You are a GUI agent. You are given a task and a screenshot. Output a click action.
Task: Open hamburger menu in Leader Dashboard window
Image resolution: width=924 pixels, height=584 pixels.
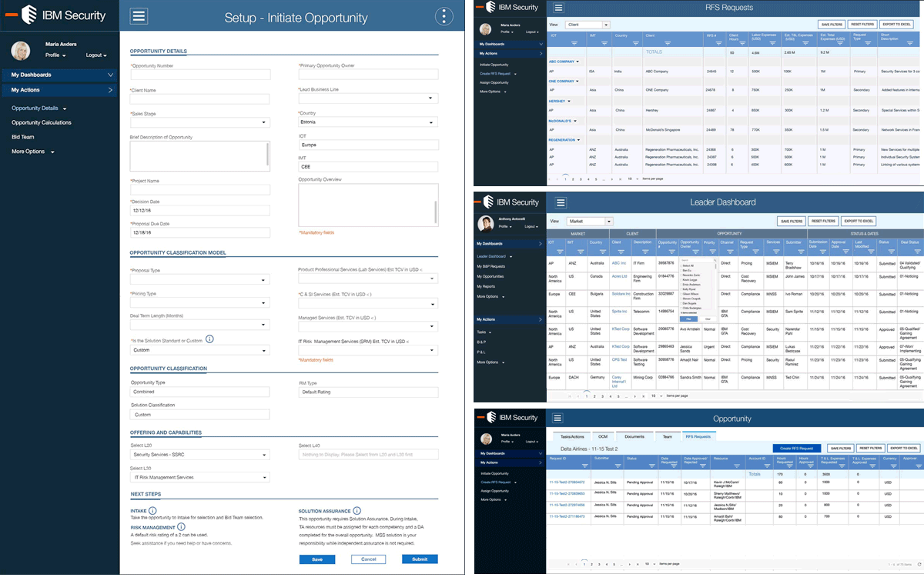pyautogui.click(x=561, y=202)
